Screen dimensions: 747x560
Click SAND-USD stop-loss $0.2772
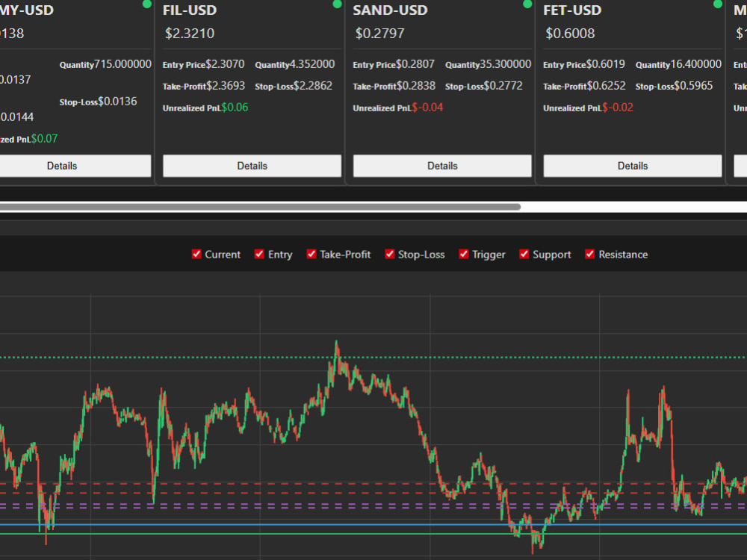tap(503, 86)
